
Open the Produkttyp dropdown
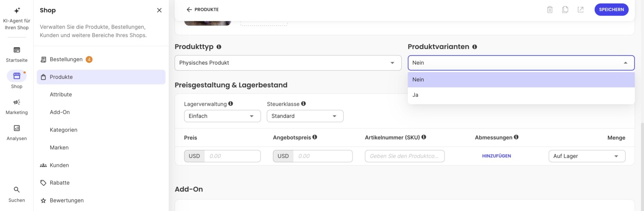coord(288,63)
